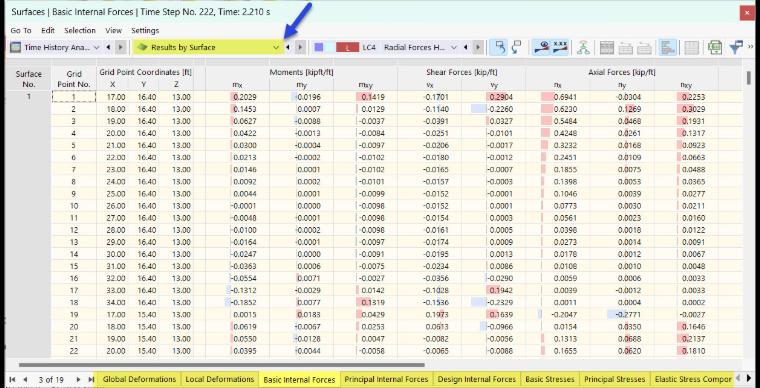Viewport: 760px width, 388px height.
Task: Open the Time History Analysis dropdown
Action: [96, 47]
